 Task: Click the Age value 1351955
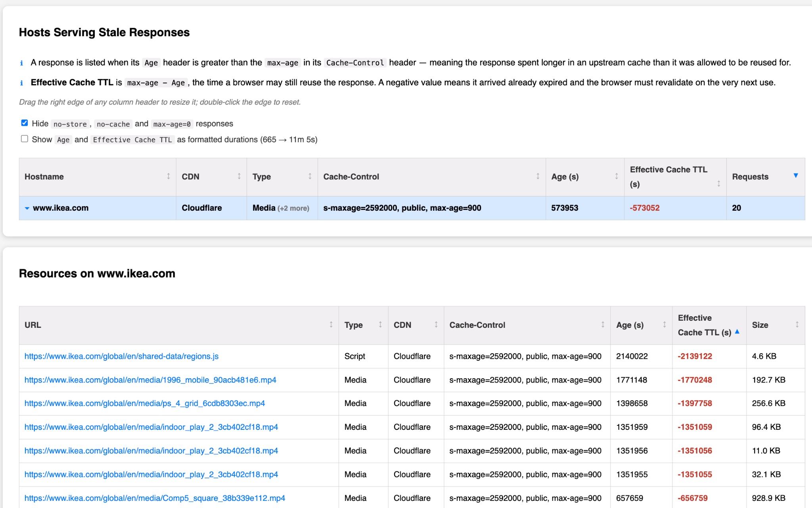pyautogui.click(x=632, y=474)
